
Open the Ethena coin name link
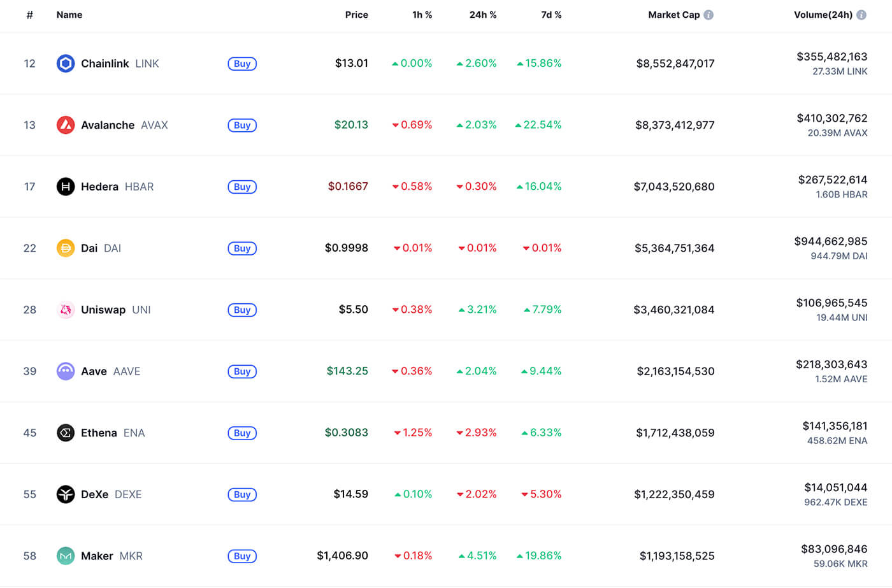pos(99,433)
